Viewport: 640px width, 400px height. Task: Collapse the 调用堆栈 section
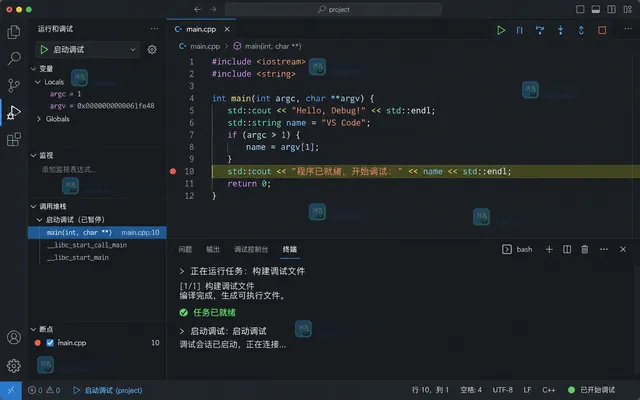(34, 207)
